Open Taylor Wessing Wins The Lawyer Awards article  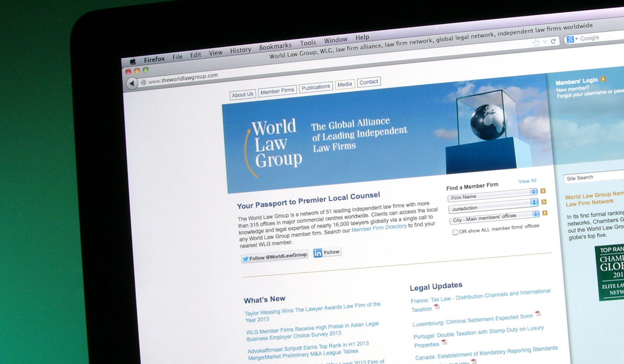pos(313,311)
